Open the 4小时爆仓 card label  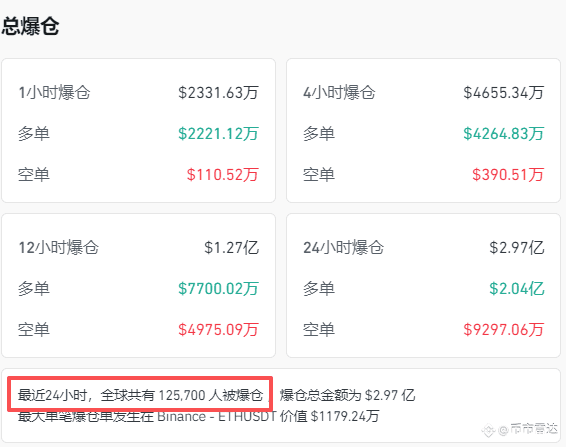click(339, 92)
